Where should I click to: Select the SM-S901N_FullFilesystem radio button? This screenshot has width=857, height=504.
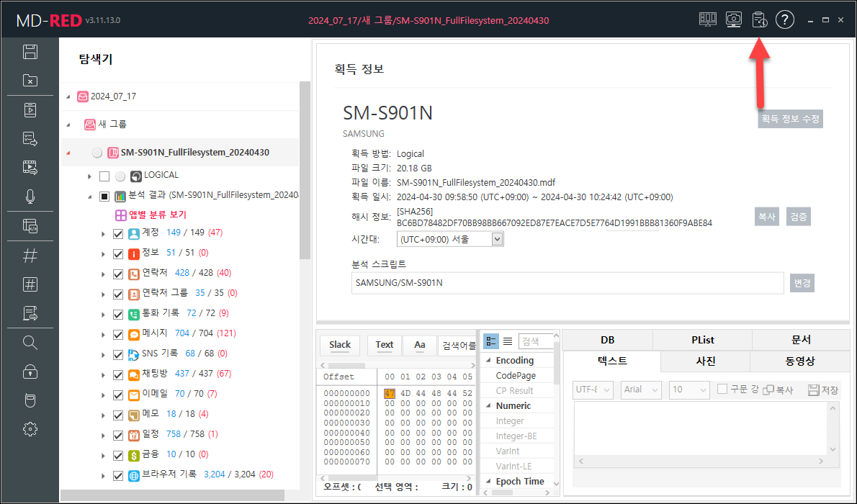pyautogui.click(x=97, y=153)
